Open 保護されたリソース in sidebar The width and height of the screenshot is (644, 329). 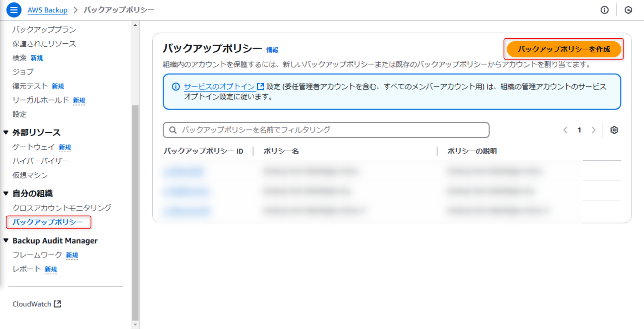(x=44, y=44)
